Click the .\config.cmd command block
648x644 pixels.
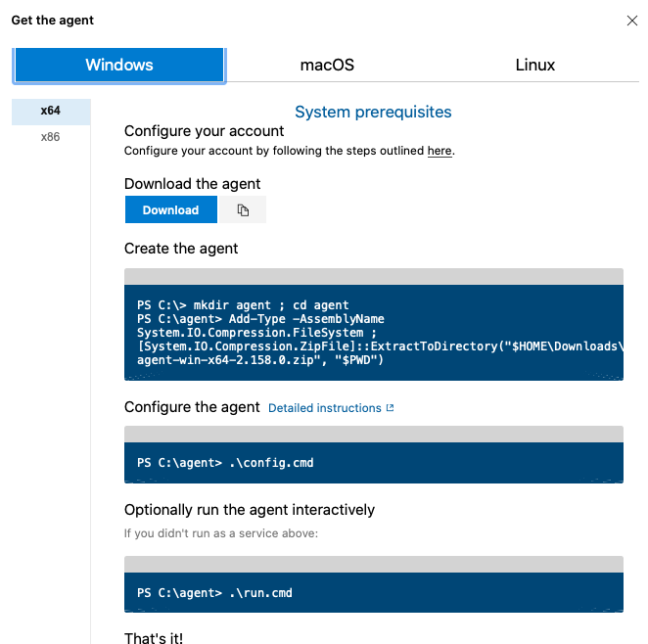tap(373, 462)
